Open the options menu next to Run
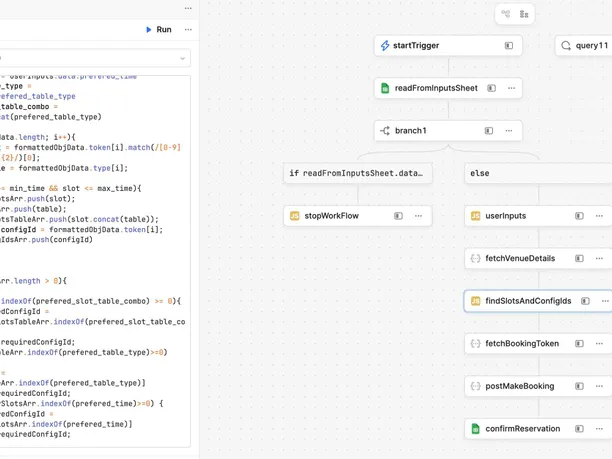 (x=188, y=30)
